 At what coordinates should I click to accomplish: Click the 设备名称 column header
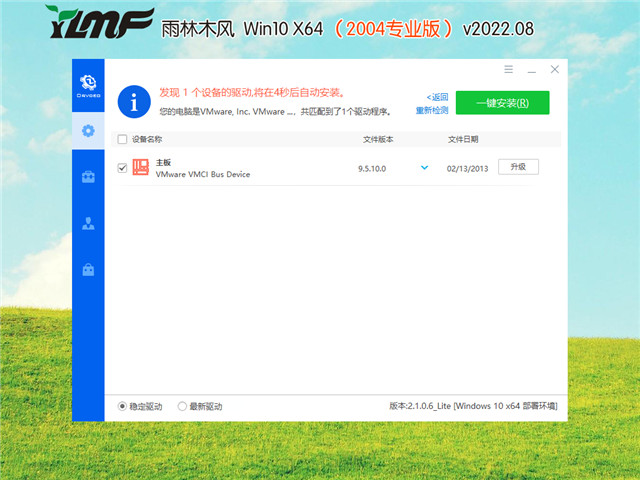coord(147,139)
